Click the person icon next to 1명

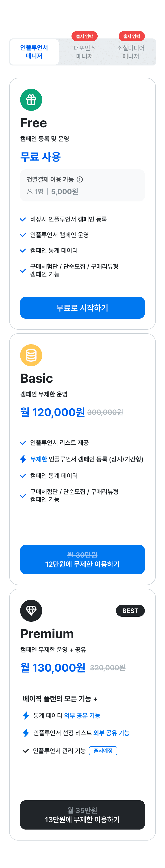pyautogui.click(x=30, y=191)
